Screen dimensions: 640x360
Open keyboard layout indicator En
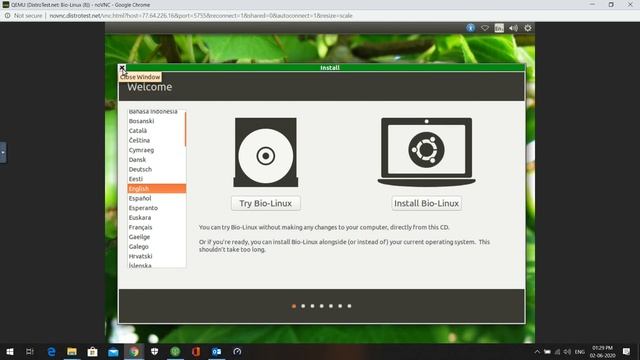coord(499,28)
